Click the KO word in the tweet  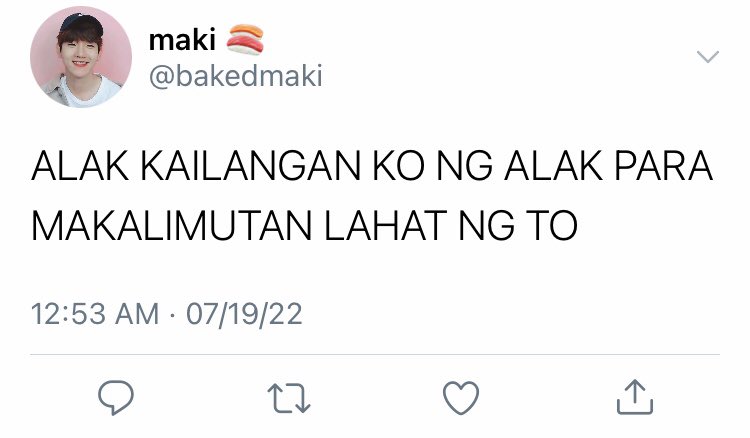[399, 166]
